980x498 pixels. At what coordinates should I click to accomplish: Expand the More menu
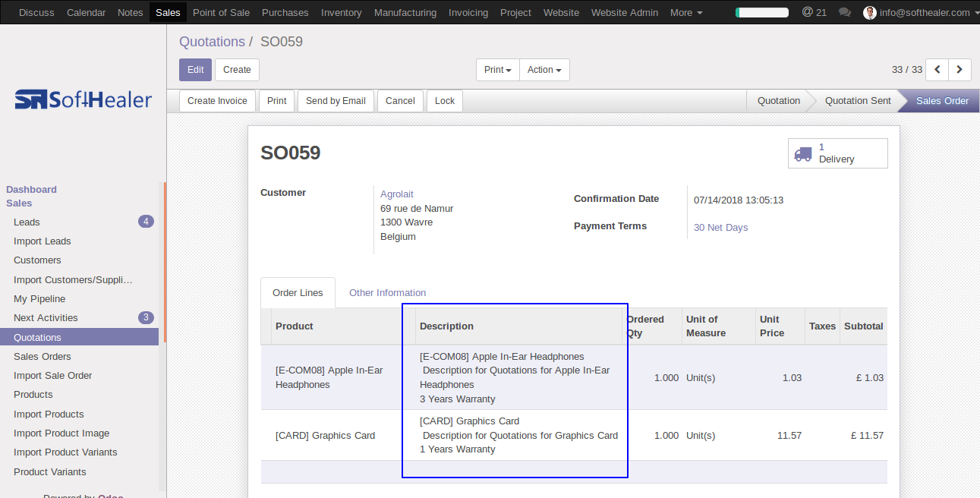click(x=686, y=13)
